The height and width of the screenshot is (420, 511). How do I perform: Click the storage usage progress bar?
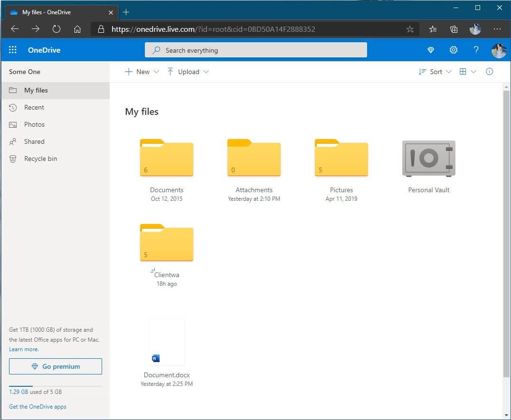click(56, 386)
